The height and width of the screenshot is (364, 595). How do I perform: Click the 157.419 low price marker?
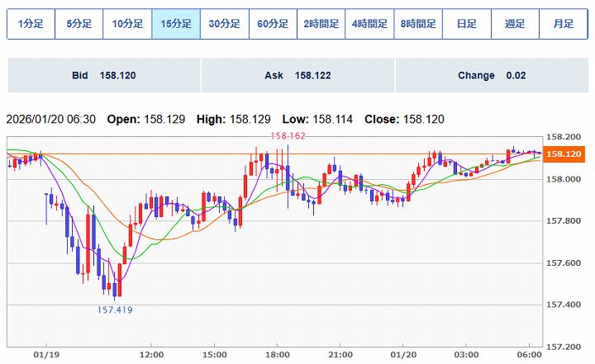(115, 310)
